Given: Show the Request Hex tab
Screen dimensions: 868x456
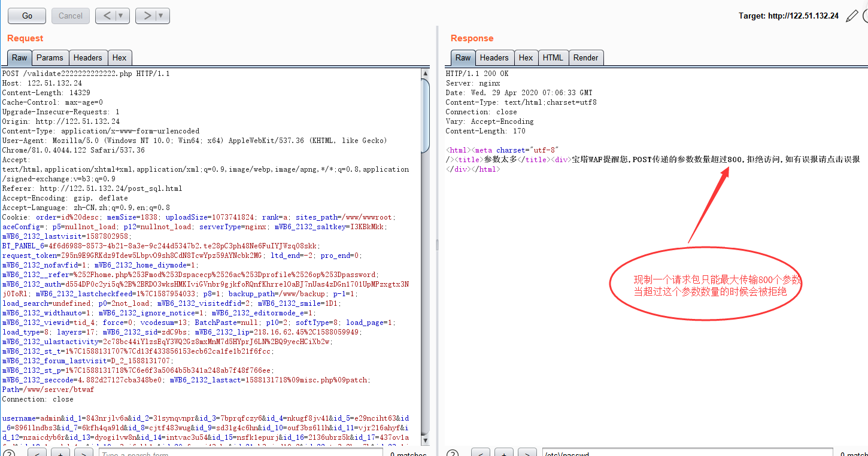Looking at the screenshot, I should 119,57.
